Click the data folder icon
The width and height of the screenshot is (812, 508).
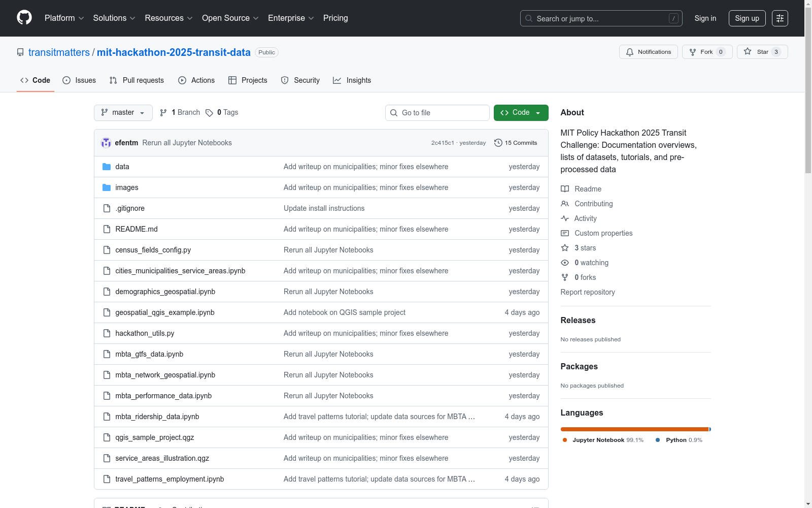coord(107,167)
